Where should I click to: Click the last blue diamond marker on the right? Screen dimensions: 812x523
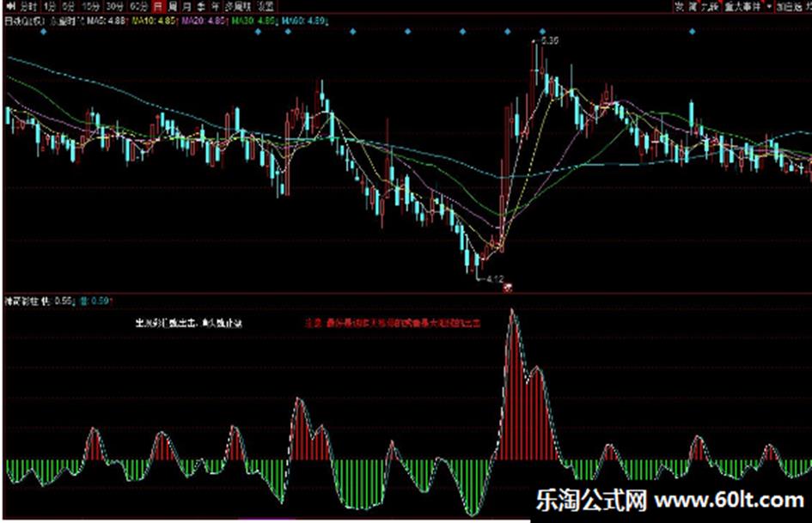(x=693, y=32)
